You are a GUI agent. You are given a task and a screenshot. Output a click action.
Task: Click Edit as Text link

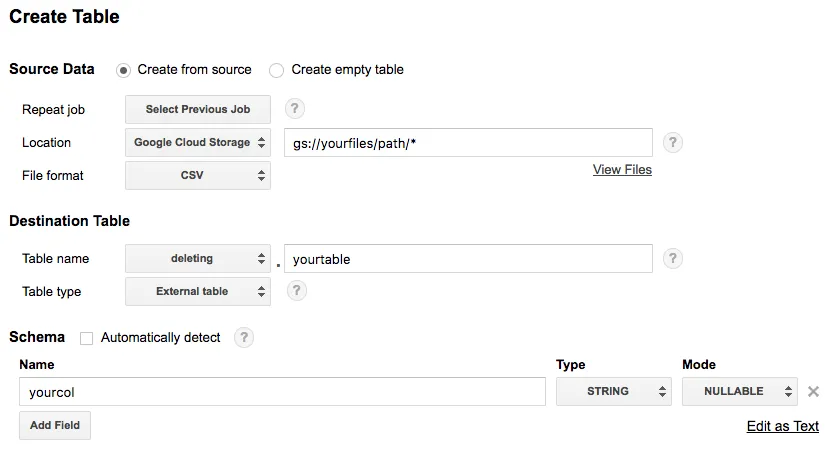pyautogui.click(x=782, y=426)
